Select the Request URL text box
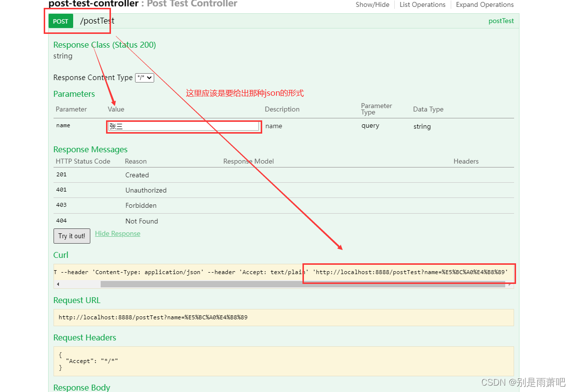The height and width of the screenshot is (392, 573). 284,317
